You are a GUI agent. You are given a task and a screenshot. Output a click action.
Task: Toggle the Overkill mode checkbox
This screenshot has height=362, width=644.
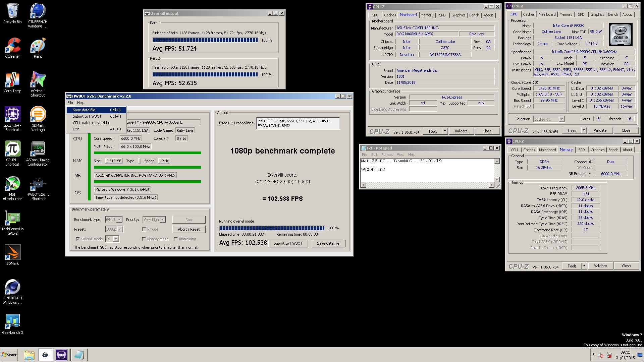click(78, 239)
